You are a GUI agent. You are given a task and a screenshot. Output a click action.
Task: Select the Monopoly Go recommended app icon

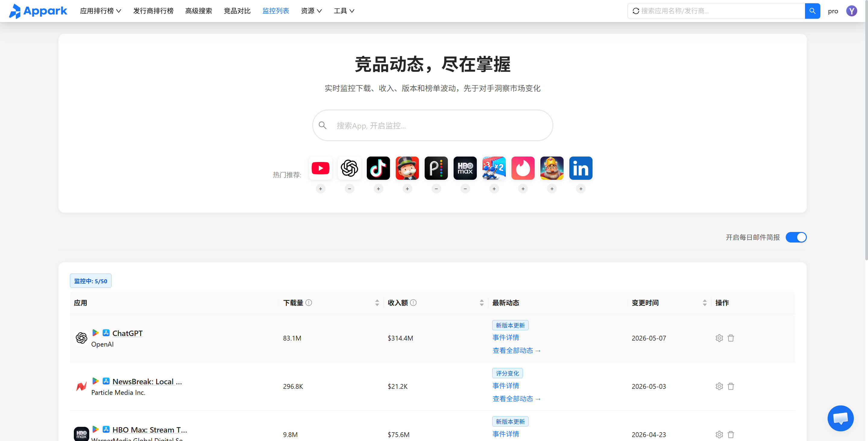pos(407,168)
